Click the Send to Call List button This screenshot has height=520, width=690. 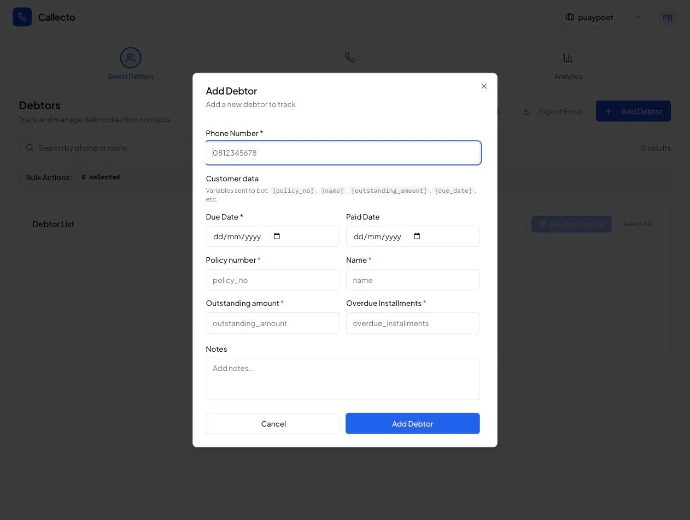coord(571,224)
